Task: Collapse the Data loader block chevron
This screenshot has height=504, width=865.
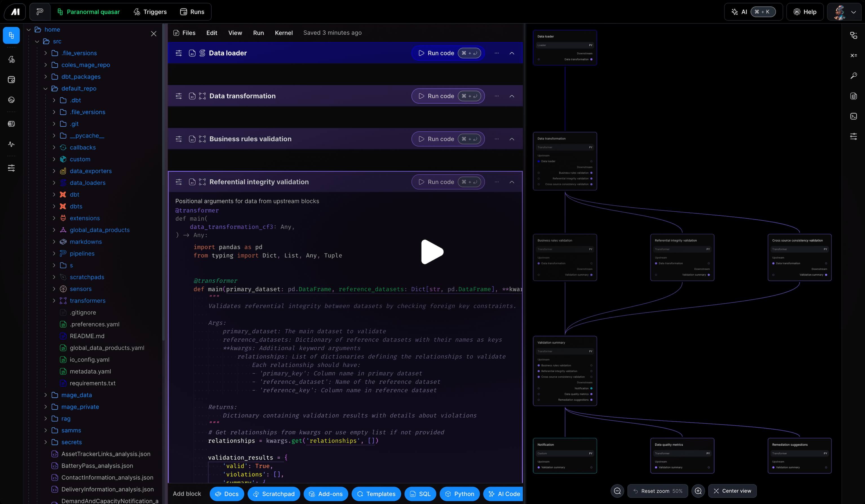Action: [x=512, y=53]
